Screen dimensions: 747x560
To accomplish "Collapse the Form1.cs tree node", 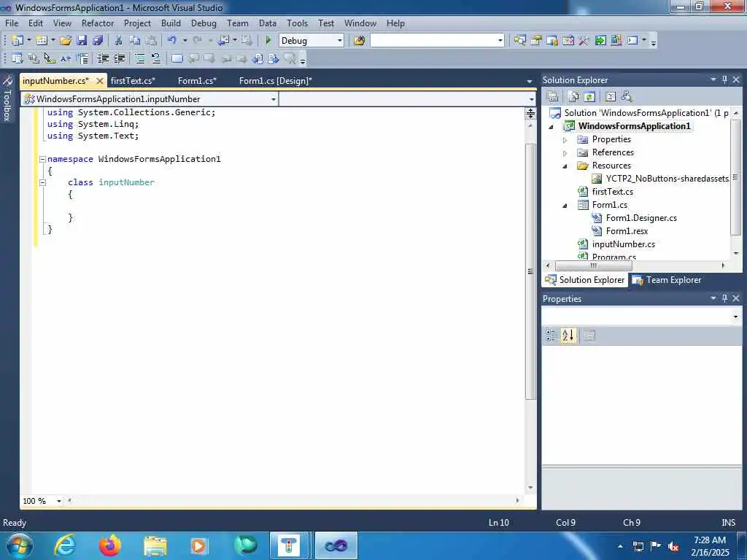I will click(x=565, y=206).
